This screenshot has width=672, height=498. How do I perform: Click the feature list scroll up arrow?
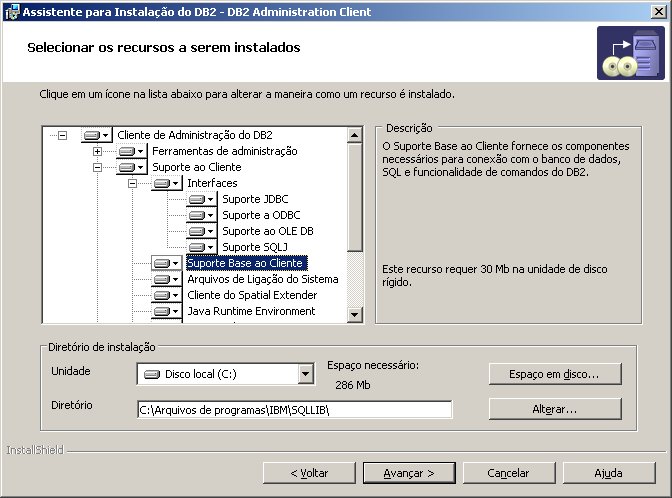(354, 135)
